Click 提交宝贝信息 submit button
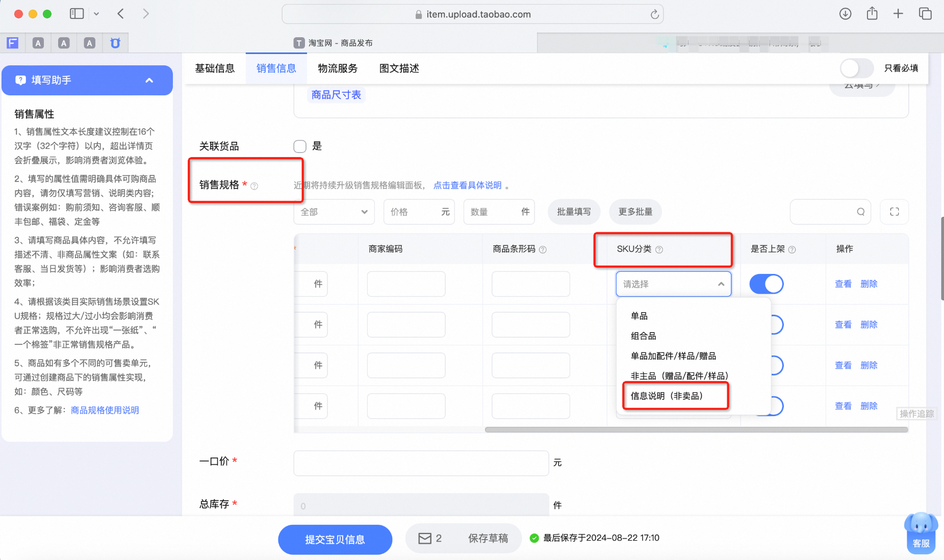Viewport: 944px width, 560px height. point(335,539)
